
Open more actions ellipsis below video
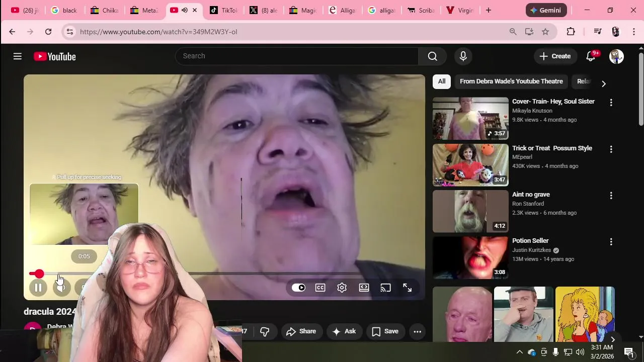pos(417,331)
